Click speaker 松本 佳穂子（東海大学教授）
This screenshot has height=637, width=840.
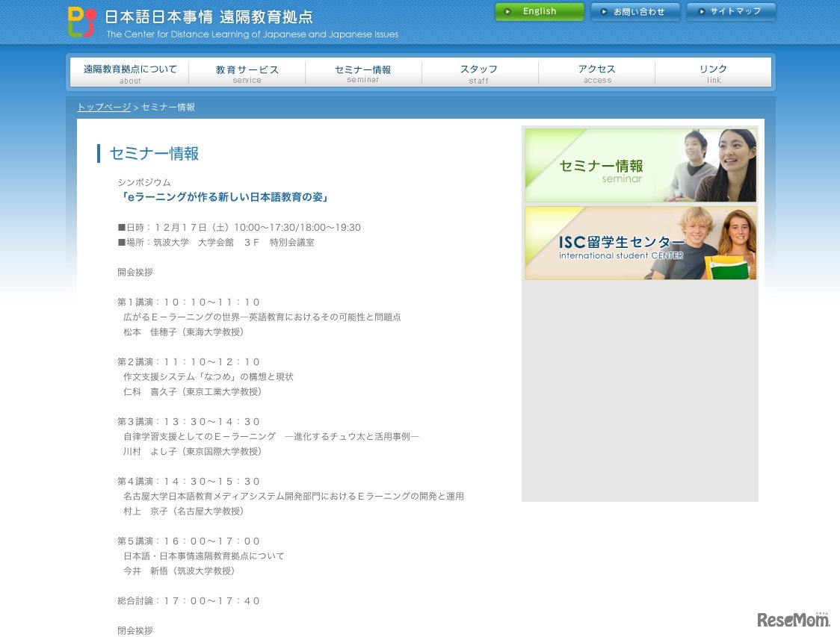[184, 332]
